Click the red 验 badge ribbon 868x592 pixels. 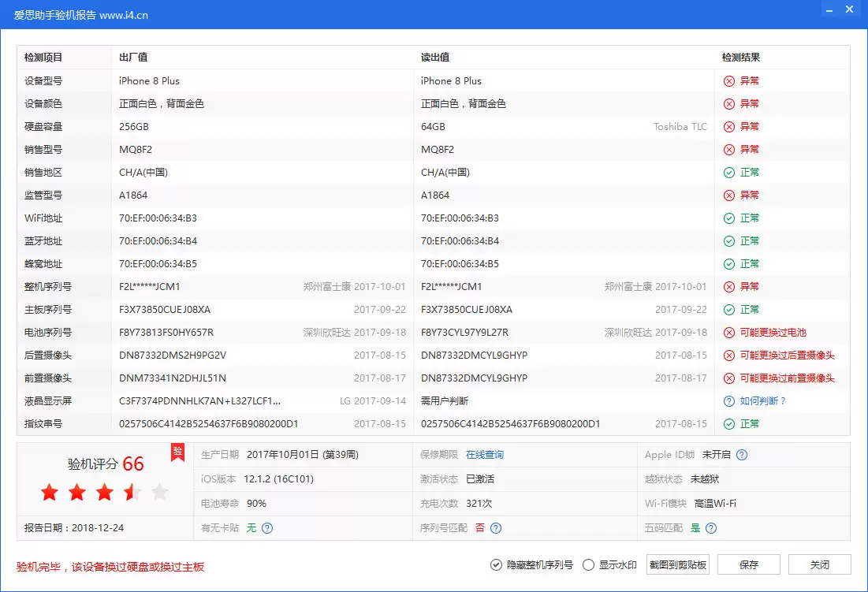[x=177, y=452]
